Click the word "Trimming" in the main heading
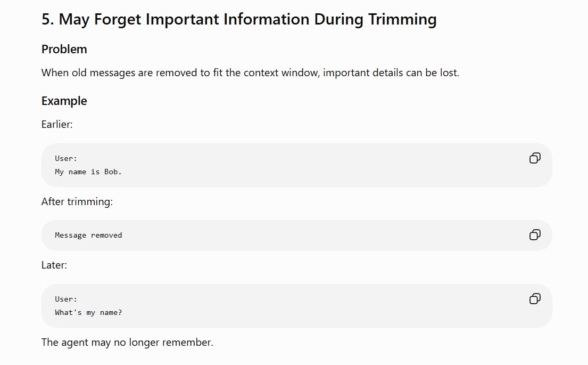This screenshot has height=365, width=588. click(402, 20)
